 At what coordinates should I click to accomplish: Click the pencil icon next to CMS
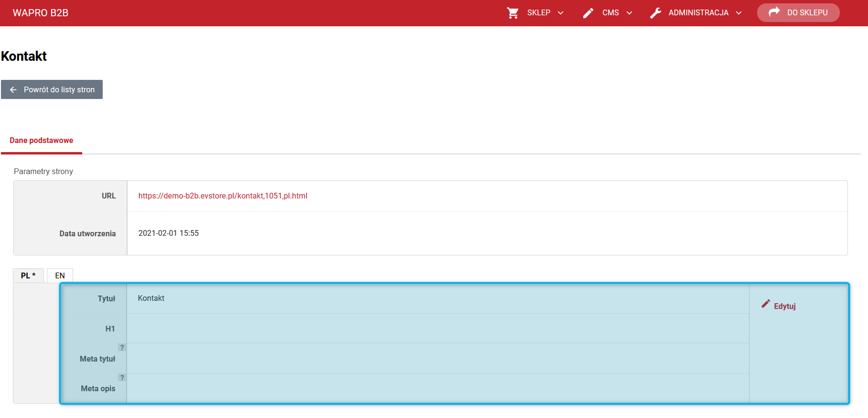click(x=588, y=13)
